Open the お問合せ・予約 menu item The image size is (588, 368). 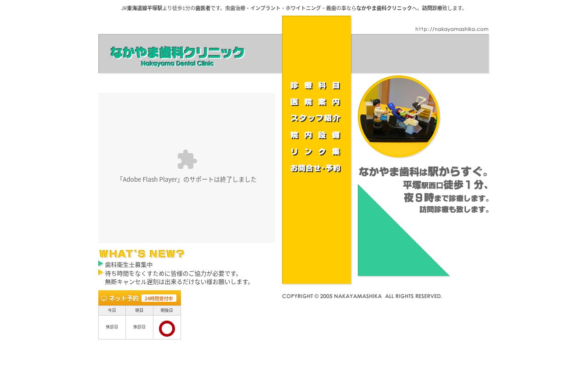point(316,168)
